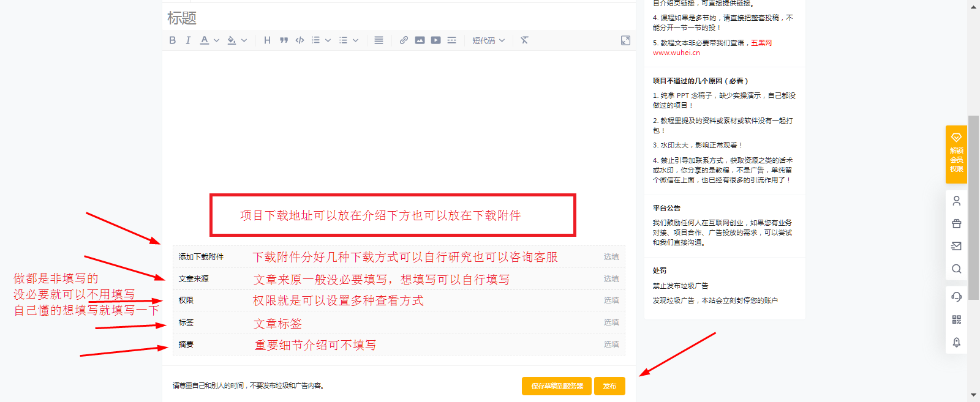The width and height of the screenshot is (980, 402).
Task: Insert a video into the editor
Action: click(x=435, y=40)
